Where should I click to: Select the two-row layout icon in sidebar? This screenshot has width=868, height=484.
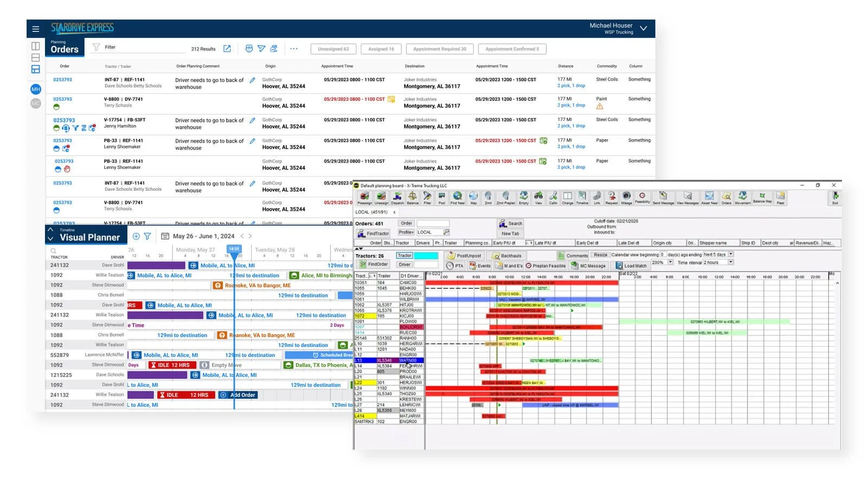tap(35, 57)
